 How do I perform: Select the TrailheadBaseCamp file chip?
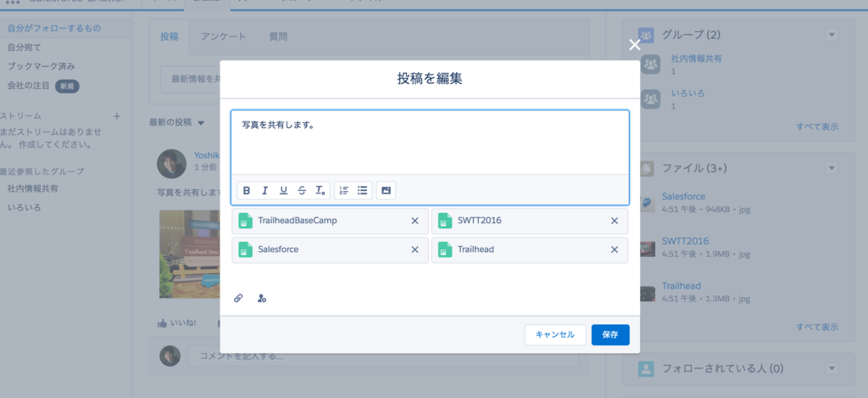pos(330,221)
